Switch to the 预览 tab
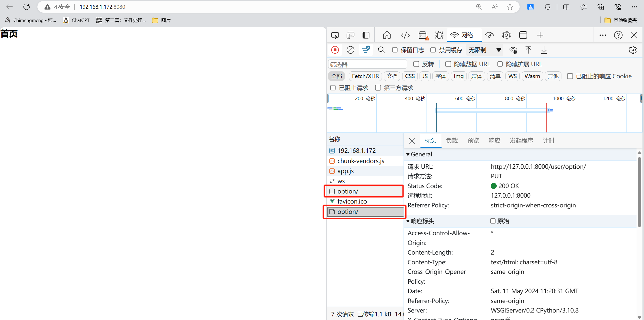This screenshot has width=644, height=320. tap(473, 140)
